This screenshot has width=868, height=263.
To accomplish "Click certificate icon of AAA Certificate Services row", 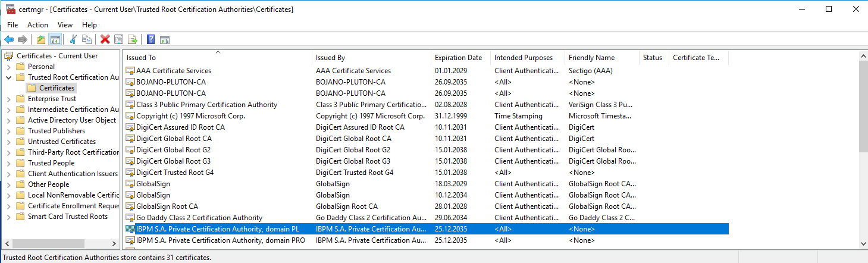I will (130, 71).
